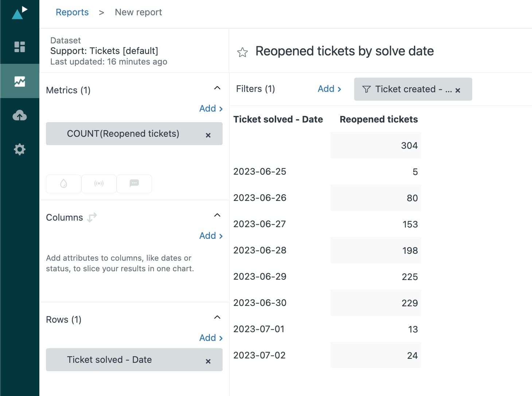The image size is (532, 396).
Task: Select the drop-shaped metric icon
Action: tap(63, 184)
